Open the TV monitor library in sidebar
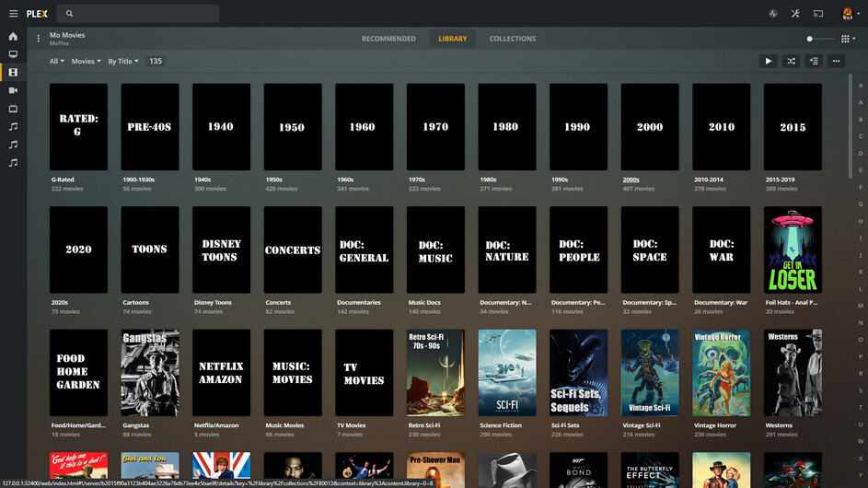This screenshot has height=488, width=868. point(13,54)
